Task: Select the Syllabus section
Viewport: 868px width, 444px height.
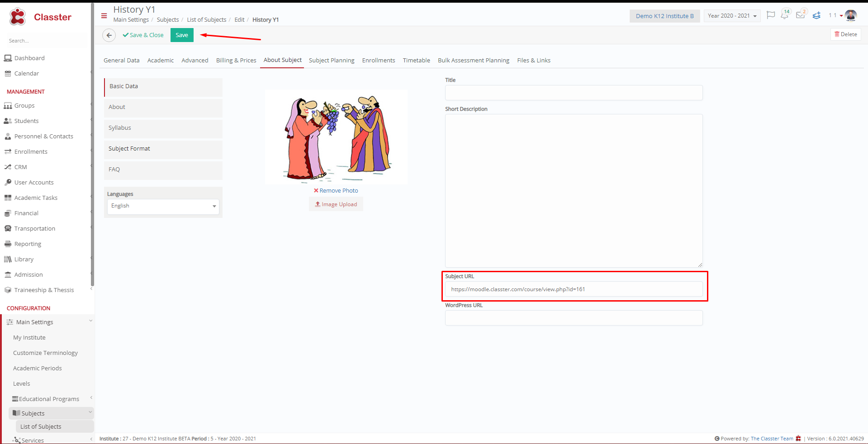Action: [163, 128]
